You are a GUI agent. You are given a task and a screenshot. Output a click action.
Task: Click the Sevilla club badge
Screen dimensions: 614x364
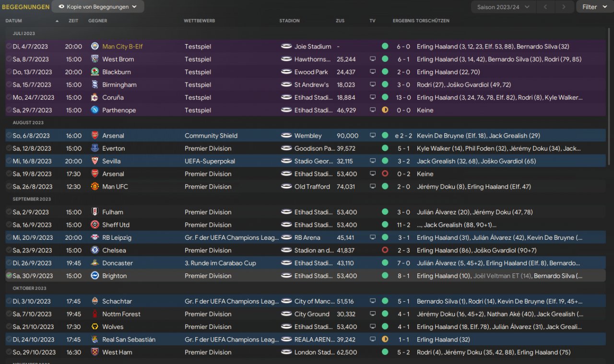(x=95, y=161)
